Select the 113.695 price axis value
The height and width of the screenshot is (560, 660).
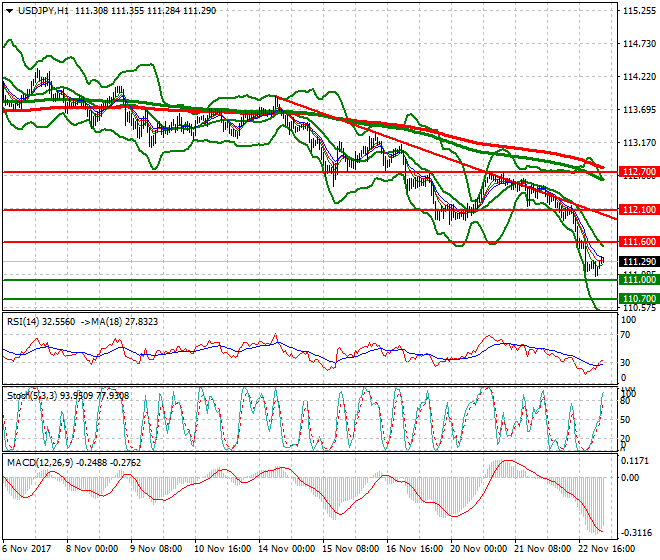639,110
